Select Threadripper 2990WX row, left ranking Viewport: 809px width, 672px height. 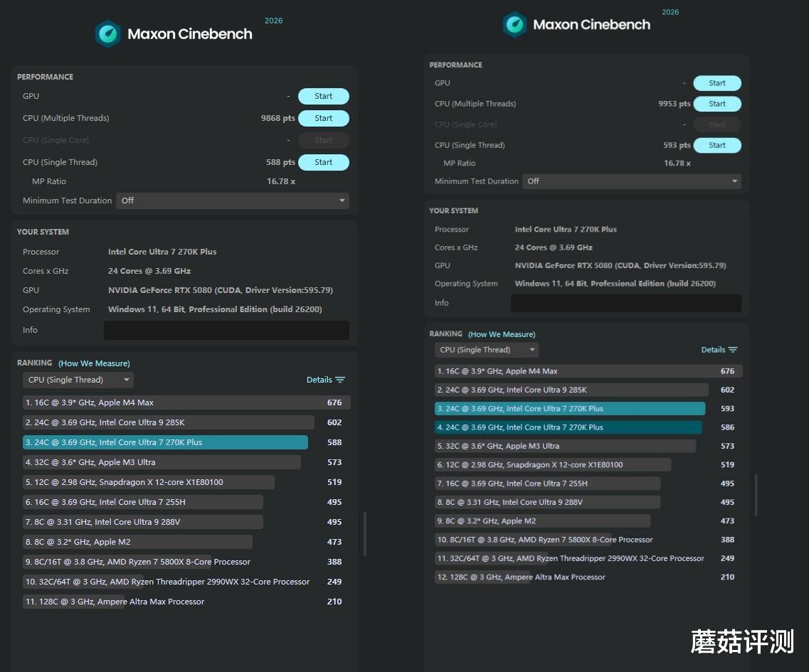(186, 582)
